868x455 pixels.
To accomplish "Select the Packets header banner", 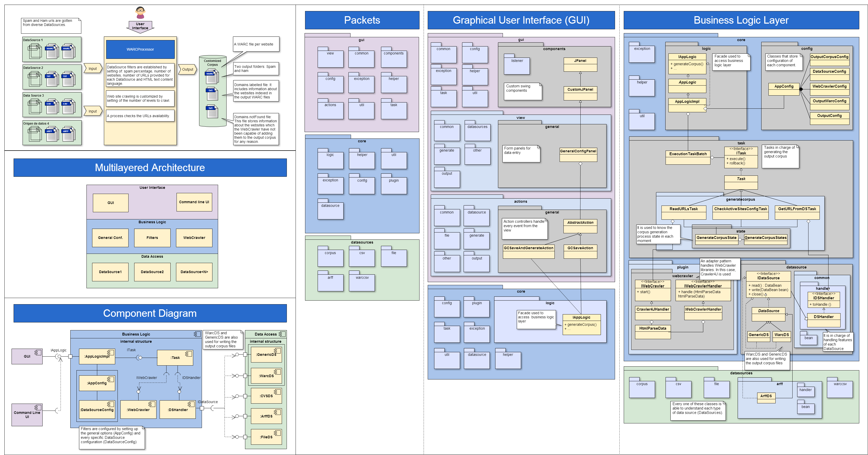I will 362,20.
